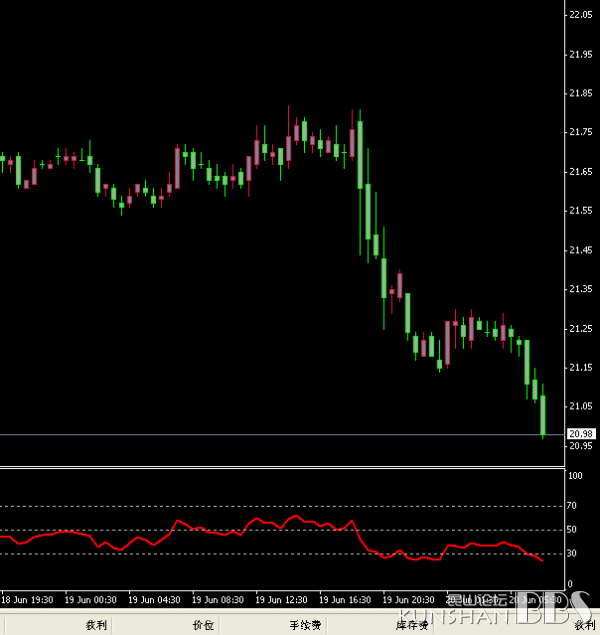Click the 21.05 price scale label

pyautogui.click(x=580, y=406)
